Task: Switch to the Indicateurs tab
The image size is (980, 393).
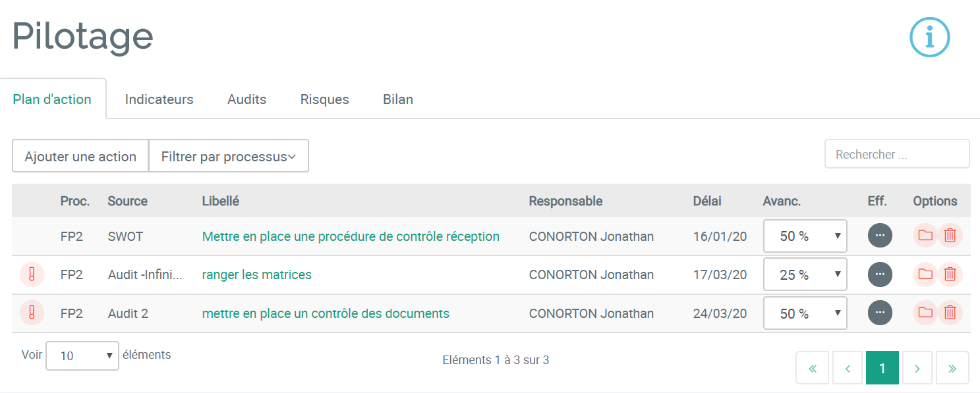Action: tap(159, 99)
